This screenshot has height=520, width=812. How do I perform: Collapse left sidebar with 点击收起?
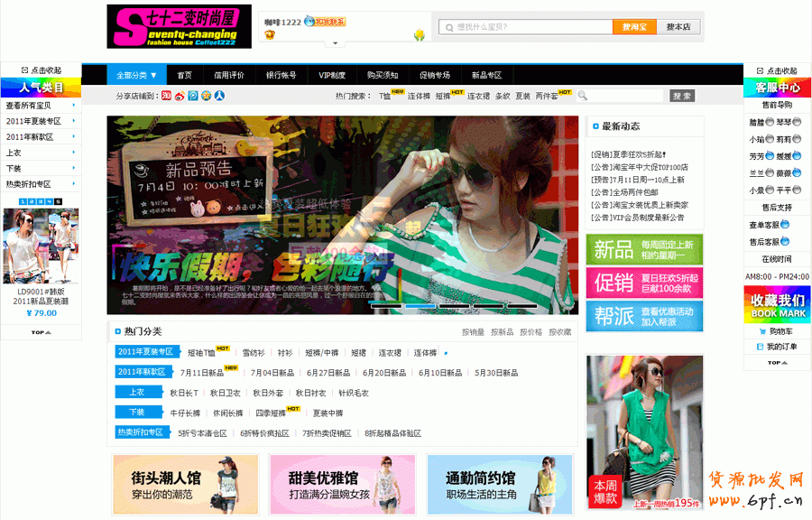tap(41, 70)
